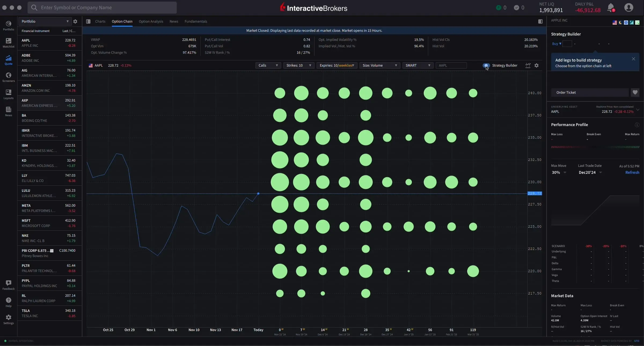The width and height of the screenshot is (644, 346).
Task: Open the Strikes: 10 dropdown
Action: coord(298,65)
